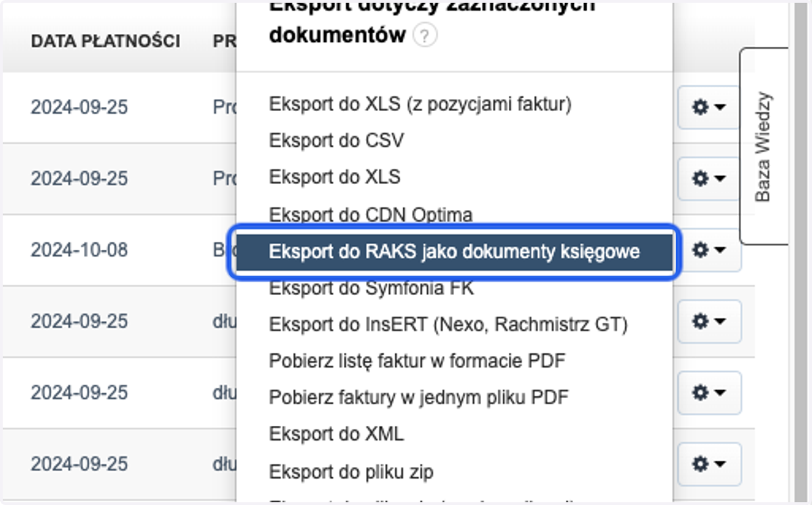The width and height of the screenshot is (812, 505).
Task: Click Eksport do RAKS jako dokumenty księgowe
Action: pos(454,251)
